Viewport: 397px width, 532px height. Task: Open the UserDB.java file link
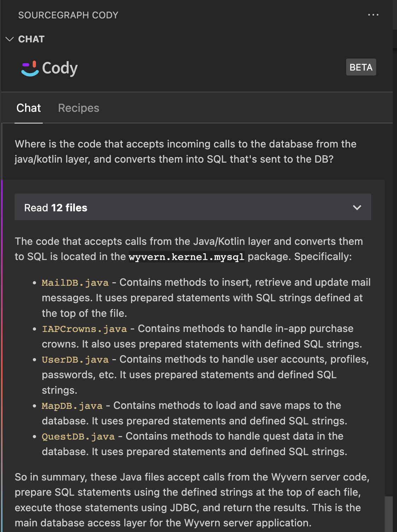75,360
